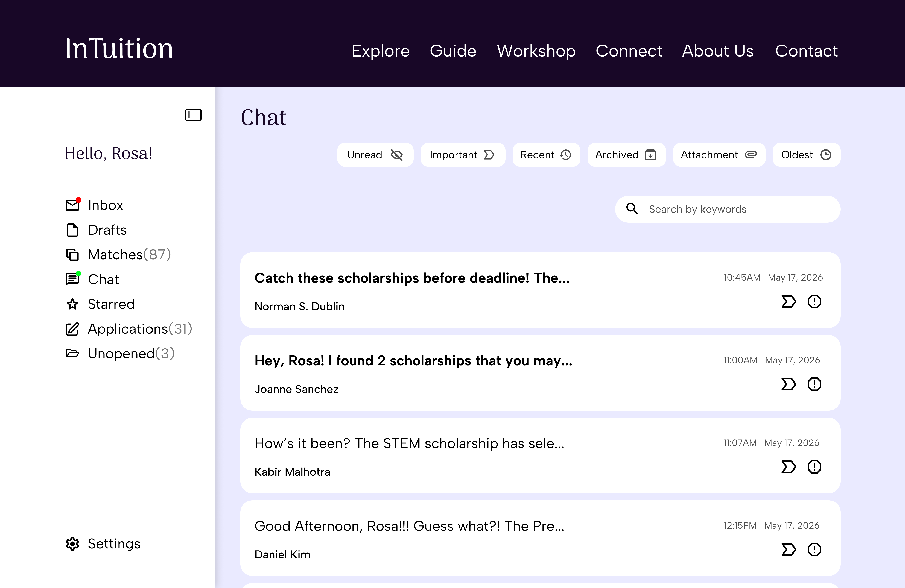The image size is (905, 588).
Task: Open the Explore menu
Action: [x=381, y=51]
